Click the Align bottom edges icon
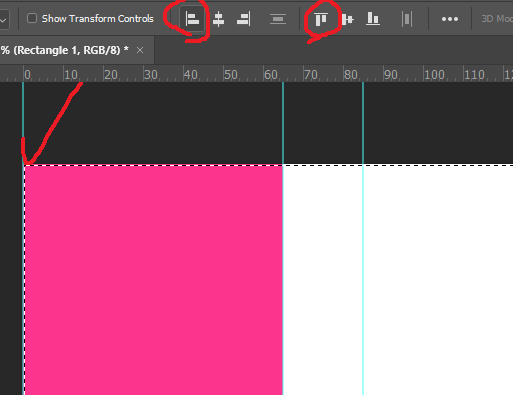This screenshot has width=513, height=395. tap(373, 19)
